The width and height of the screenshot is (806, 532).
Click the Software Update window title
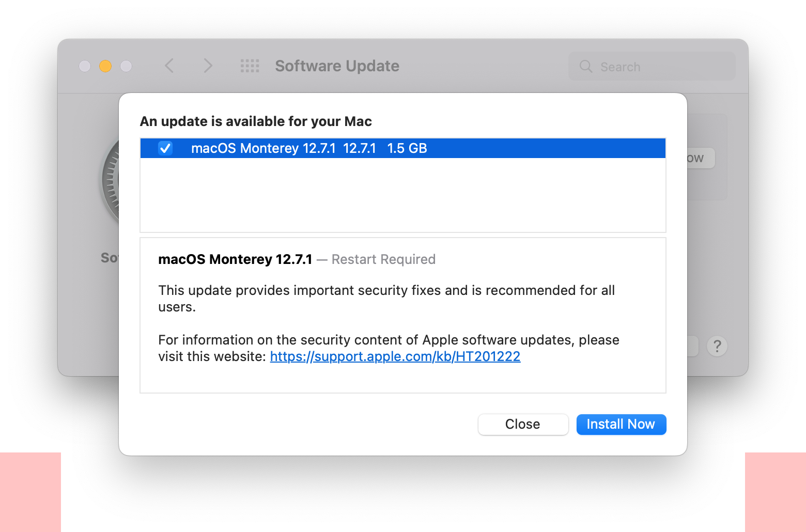coord(337,66)
